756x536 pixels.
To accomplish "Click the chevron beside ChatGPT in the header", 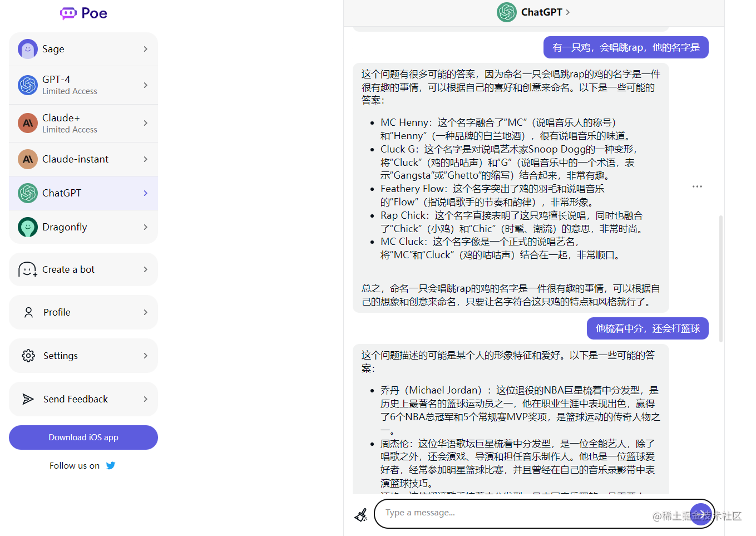I will point(568,12).
